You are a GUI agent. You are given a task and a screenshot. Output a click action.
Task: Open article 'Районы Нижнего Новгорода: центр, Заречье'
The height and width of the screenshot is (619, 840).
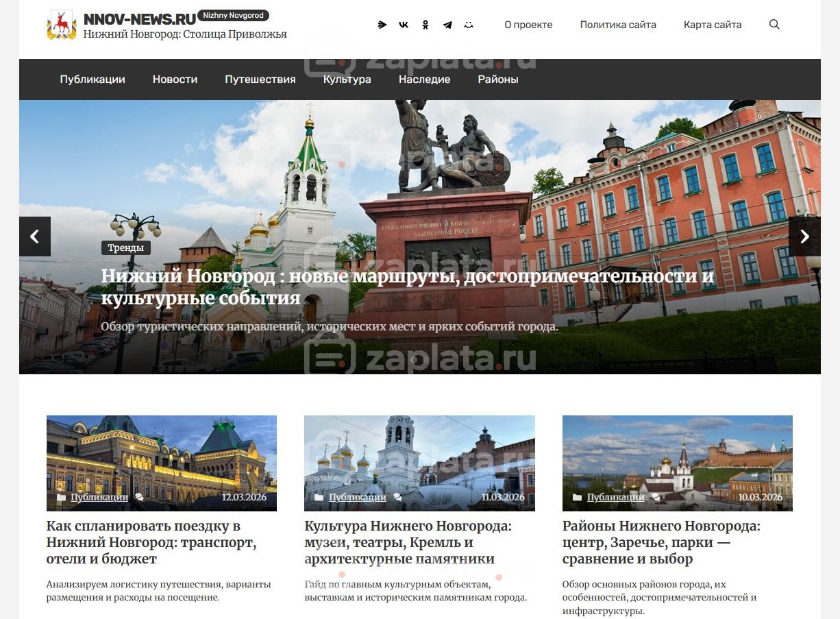click(x=661, y=543)
